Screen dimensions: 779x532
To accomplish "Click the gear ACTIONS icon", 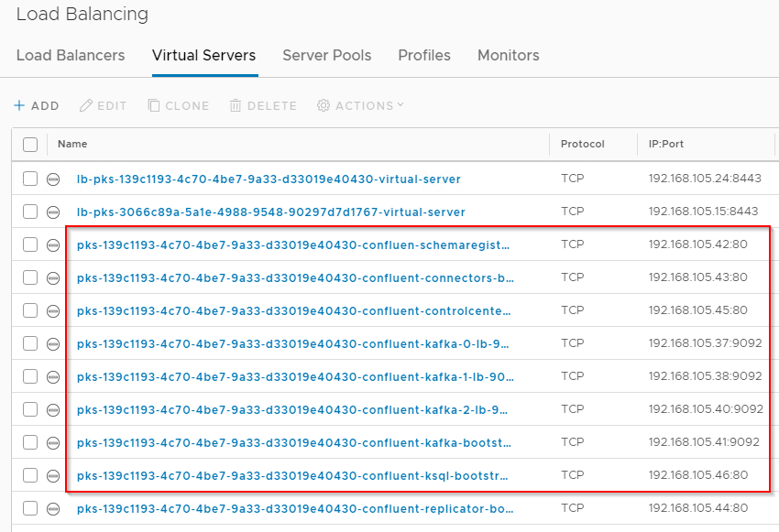I will pyautogui.click(x=324, y=105).
